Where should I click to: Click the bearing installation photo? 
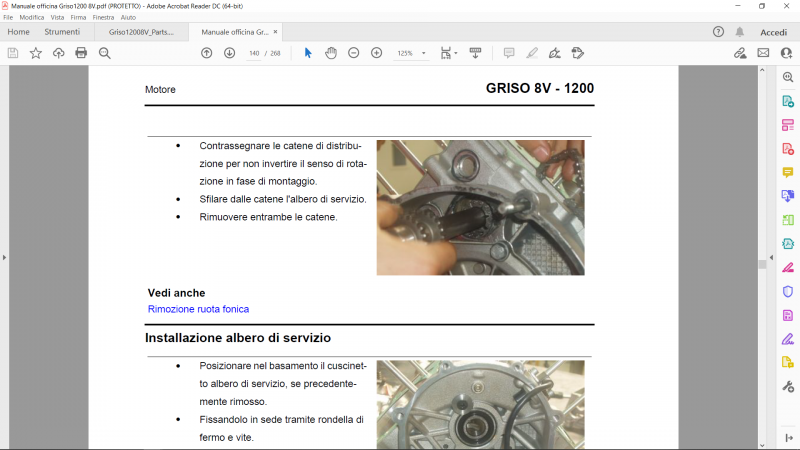pos(481,405)
